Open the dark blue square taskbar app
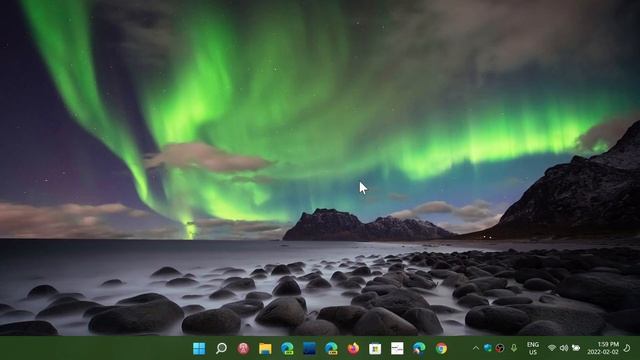The height and width of the screenshot is (360, 640). coord(309,348)
